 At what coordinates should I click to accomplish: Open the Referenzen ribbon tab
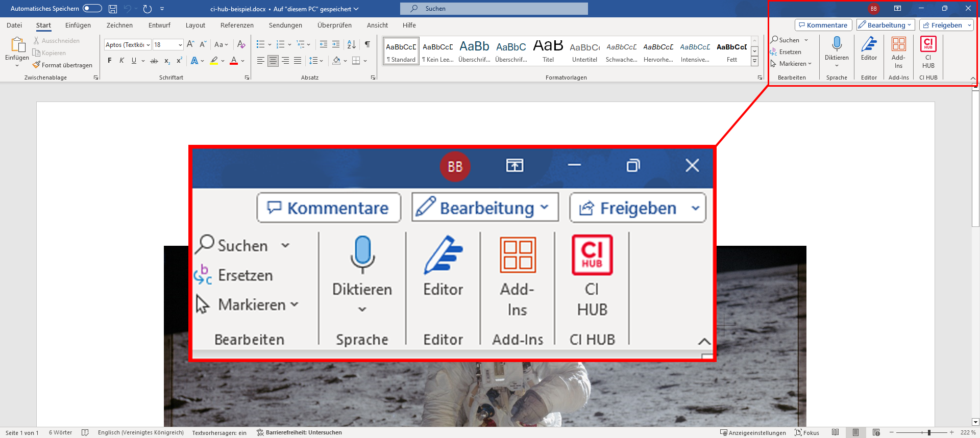(x=237, y=25)
